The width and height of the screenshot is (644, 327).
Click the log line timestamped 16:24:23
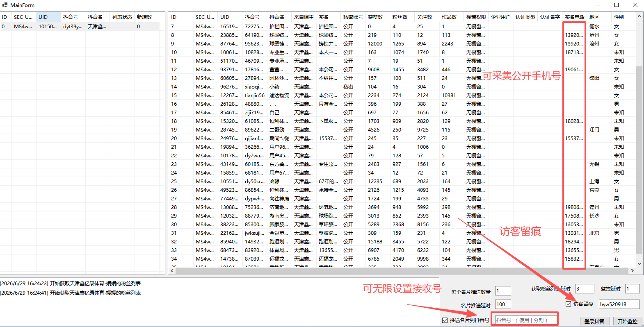click(71, 283)
